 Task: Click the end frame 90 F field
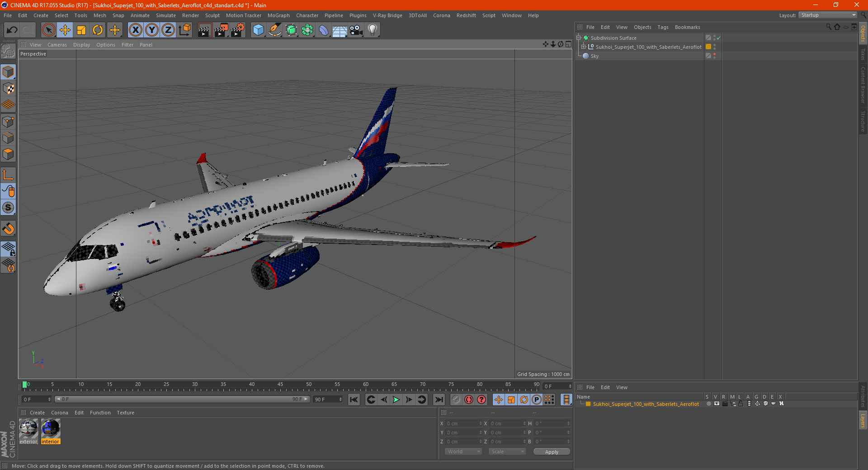(328, 399)
